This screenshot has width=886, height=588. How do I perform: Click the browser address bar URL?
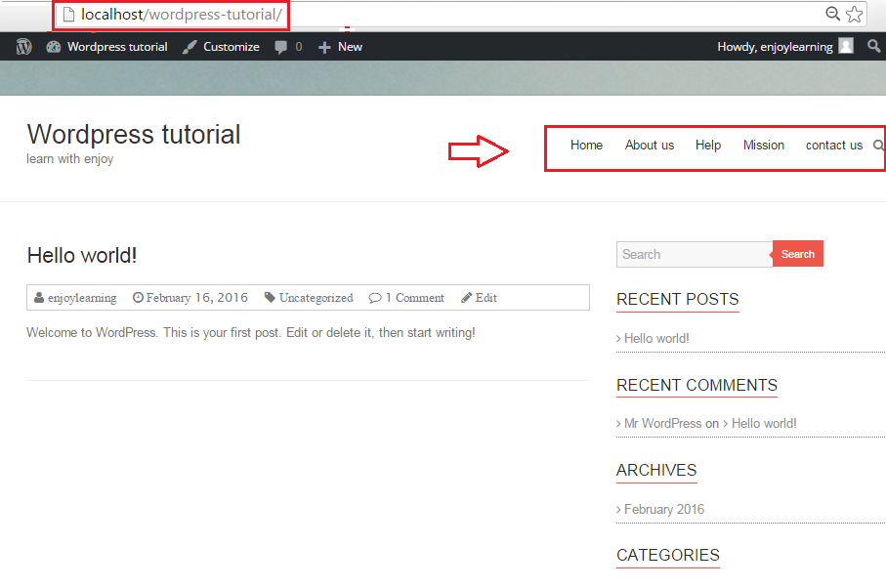tap(182, 15)
